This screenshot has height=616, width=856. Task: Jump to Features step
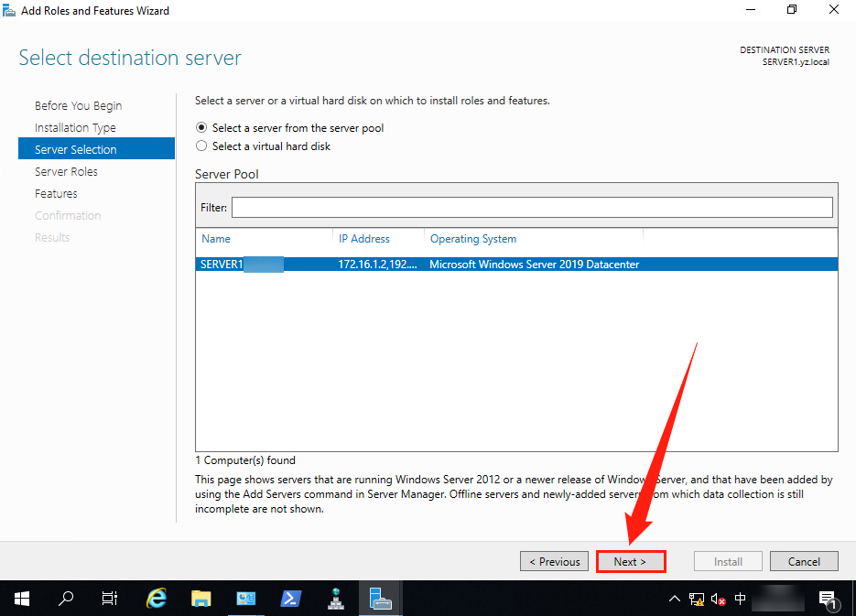click(56, 194)
